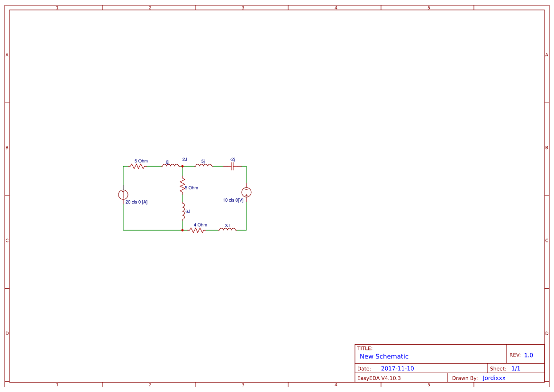Click the 'TITLE:' field label

(x=364, y=348)
